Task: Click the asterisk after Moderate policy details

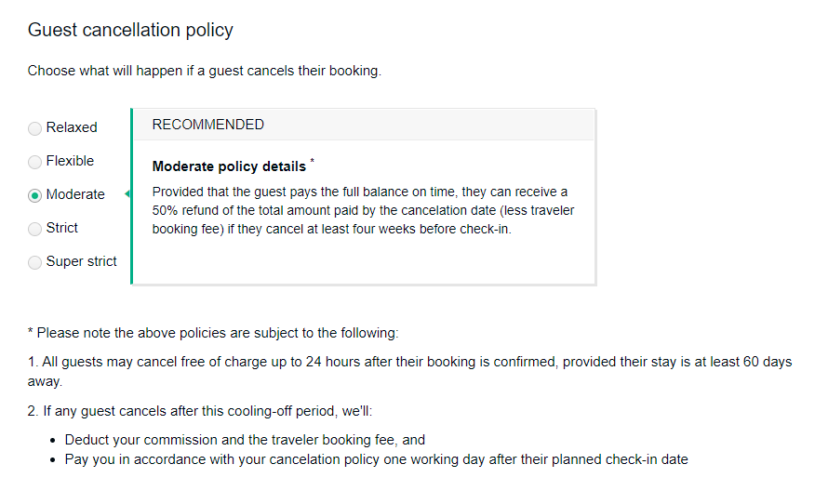Action: (x=313, y=163)
